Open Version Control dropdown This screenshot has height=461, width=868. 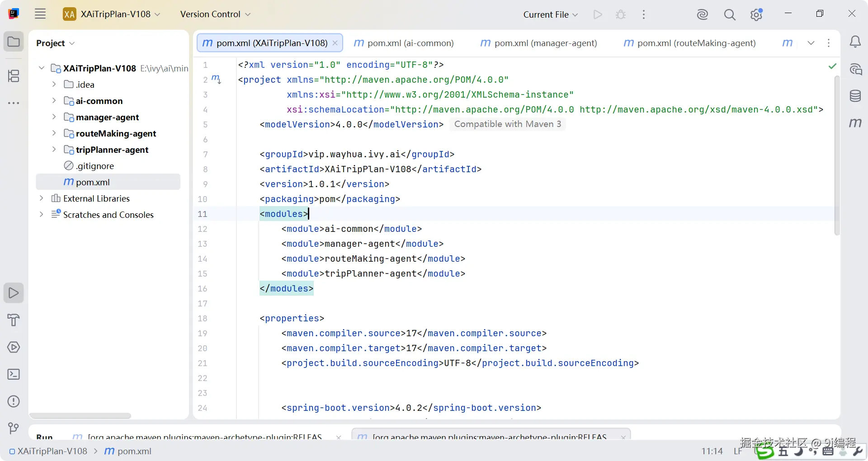coord(215,14)
